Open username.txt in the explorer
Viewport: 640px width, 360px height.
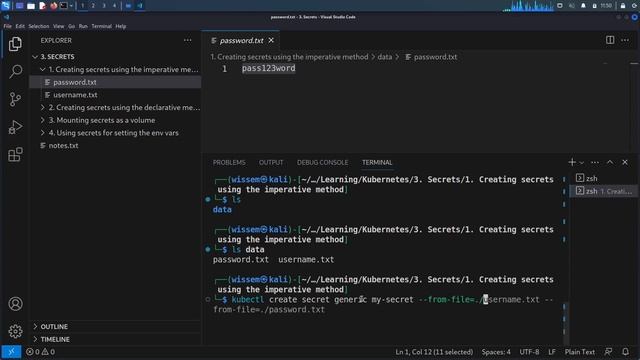pos(115,95)
